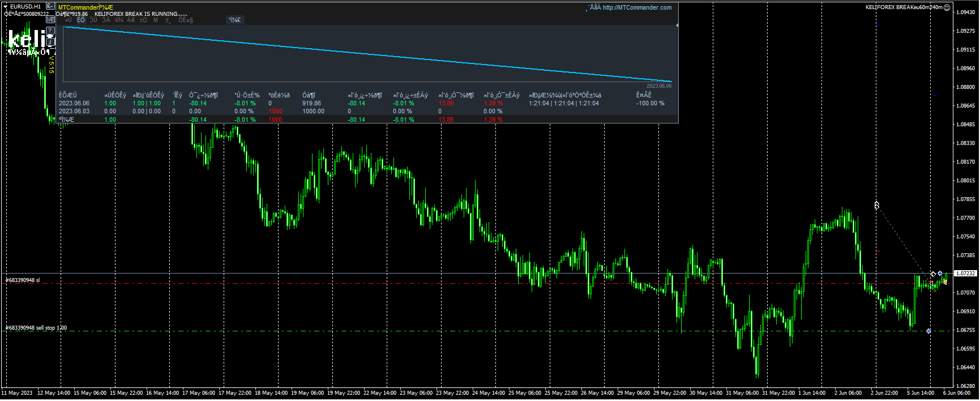This screenshot has height=401, width=980.
Task: Click the red 13.86 value in the 2023.06.06 row
Action: click(x=446, y=104)
